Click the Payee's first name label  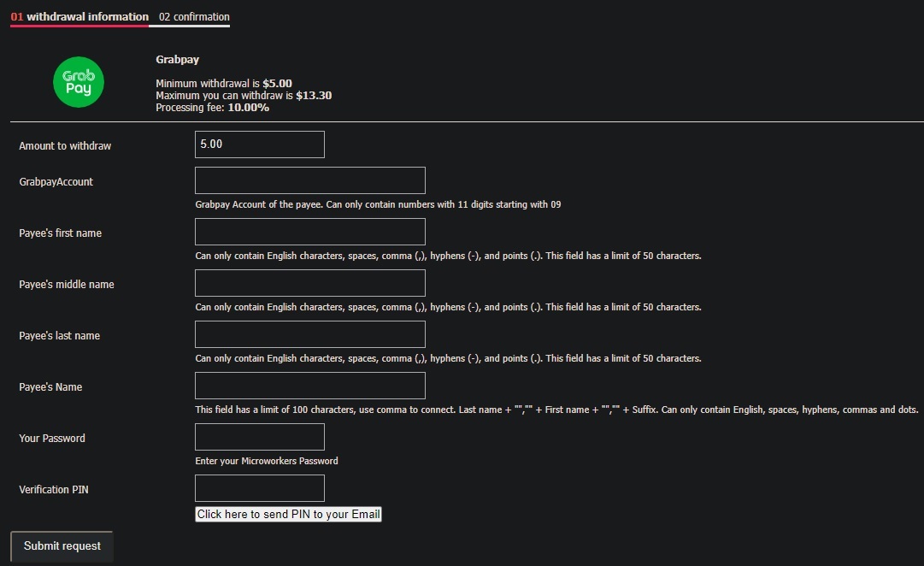tap(61, 233)
